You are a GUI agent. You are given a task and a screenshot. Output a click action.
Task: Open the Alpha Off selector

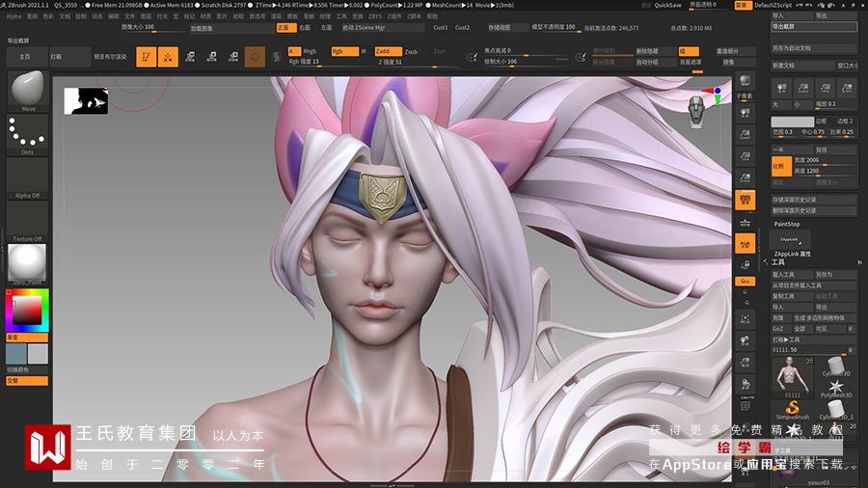28,178
